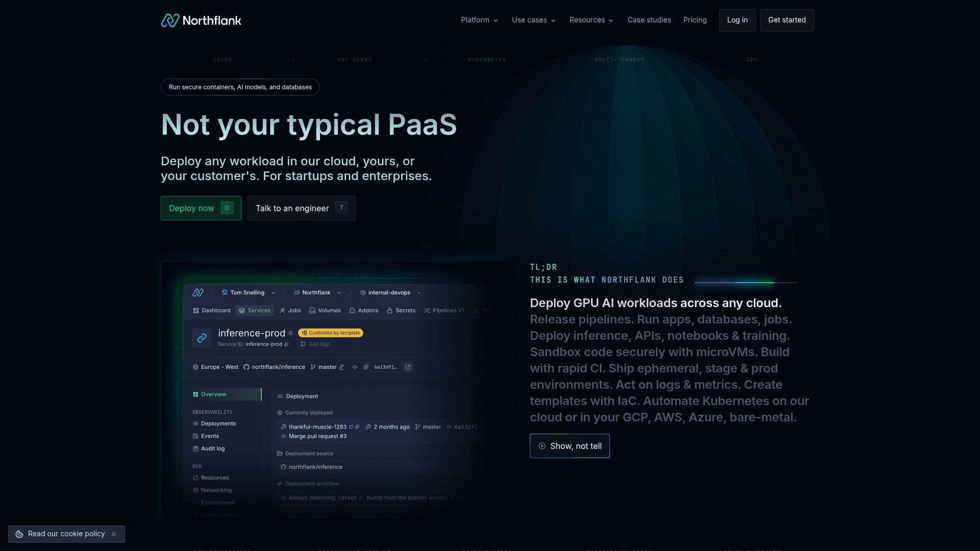
Task: Open the commit external link icon near 6a13df1
Action: point(408,367)
